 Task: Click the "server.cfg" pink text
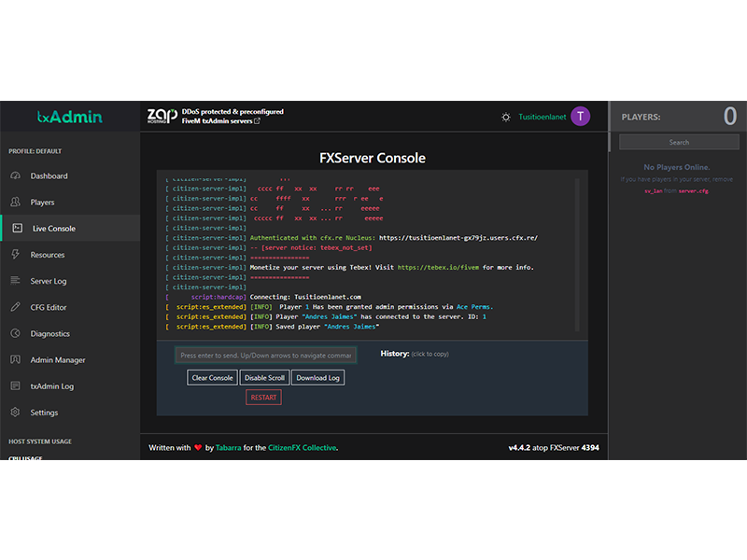(x=693, y=191)
